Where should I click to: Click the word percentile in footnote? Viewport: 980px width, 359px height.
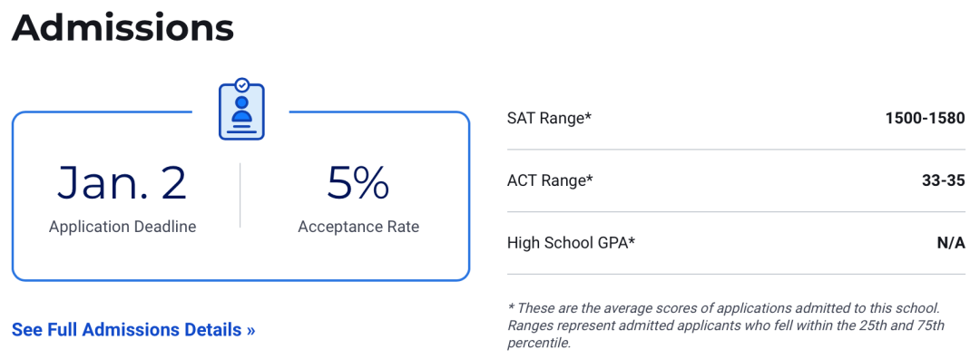point(538,344)
